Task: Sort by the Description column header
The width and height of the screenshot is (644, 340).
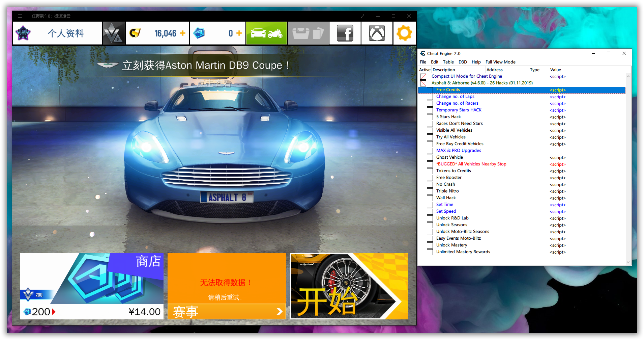Action: coord(458,70)
